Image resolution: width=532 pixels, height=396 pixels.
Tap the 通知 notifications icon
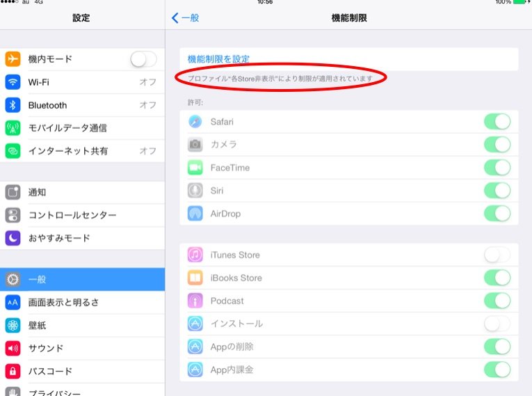[x=13, y=192]
